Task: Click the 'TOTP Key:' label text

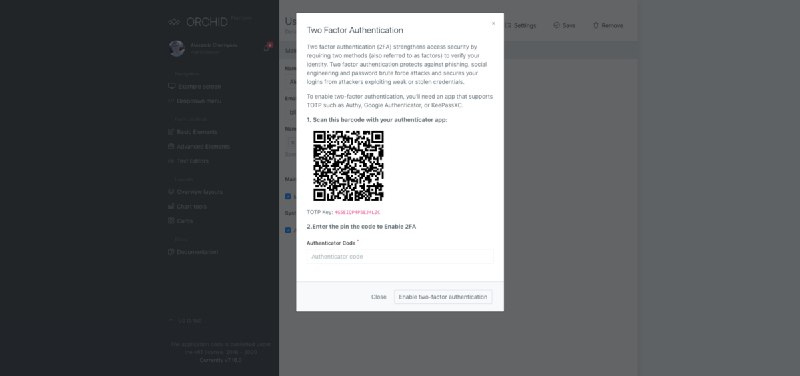Action: 320,212
